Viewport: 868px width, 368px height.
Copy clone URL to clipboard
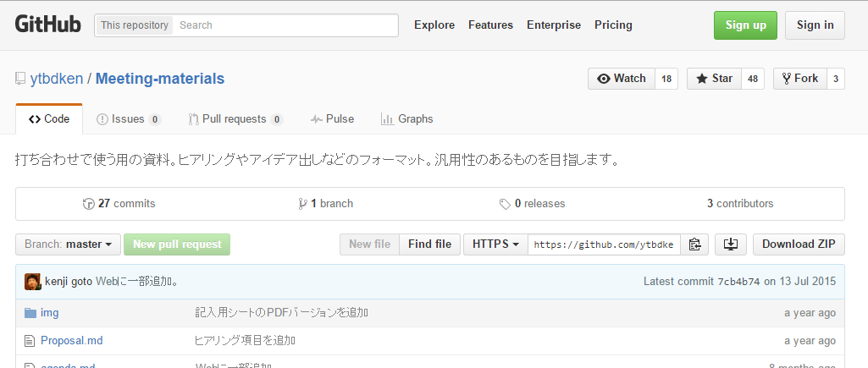(694, 244)
